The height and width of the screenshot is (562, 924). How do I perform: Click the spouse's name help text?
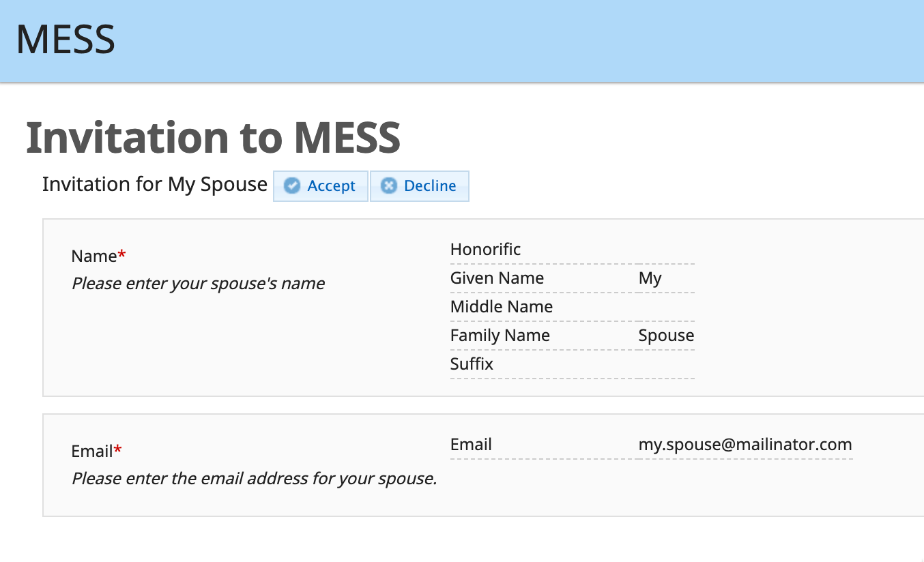click(198, 284)
